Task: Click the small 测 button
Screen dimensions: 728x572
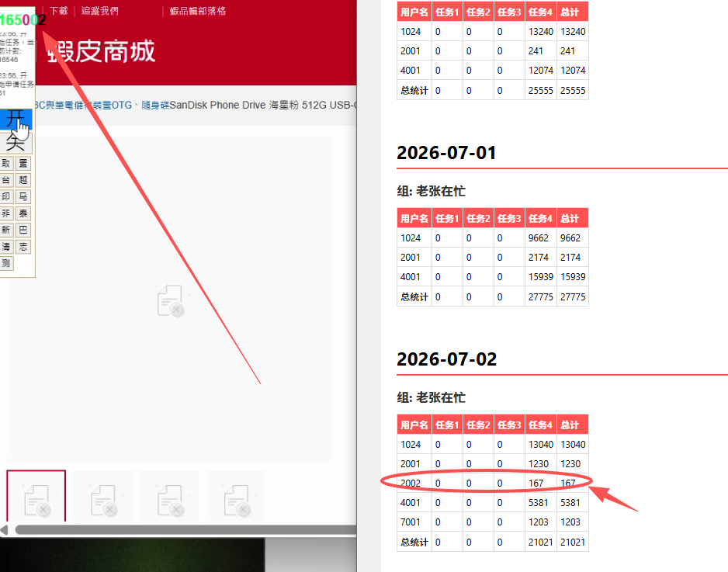Action: click(x=6, y=264)
